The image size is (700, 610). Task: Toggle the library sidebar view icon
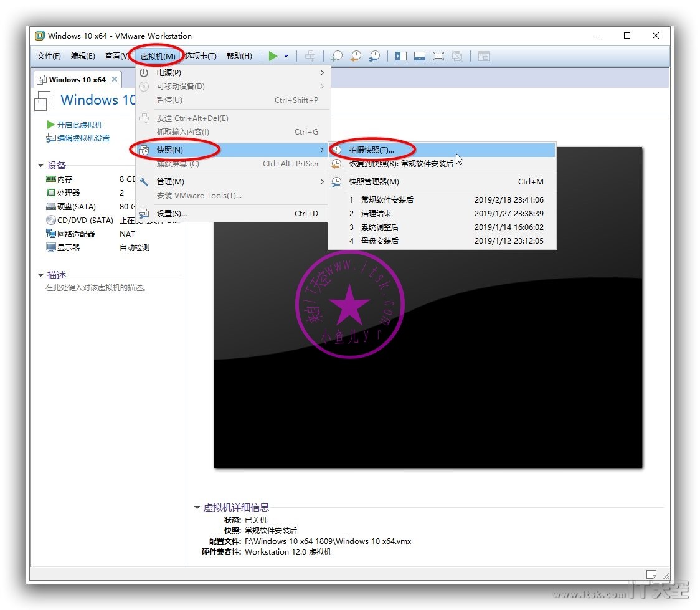point(401,56)
